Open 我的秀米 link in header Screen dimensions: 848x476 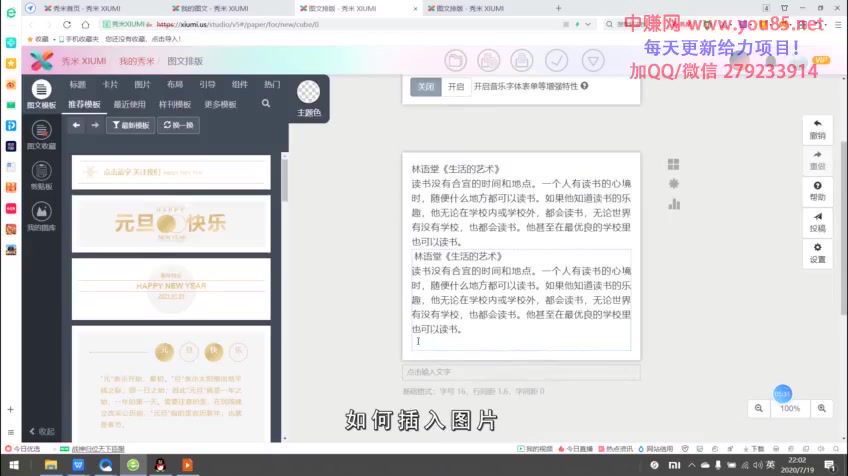[x=137, y=61]
